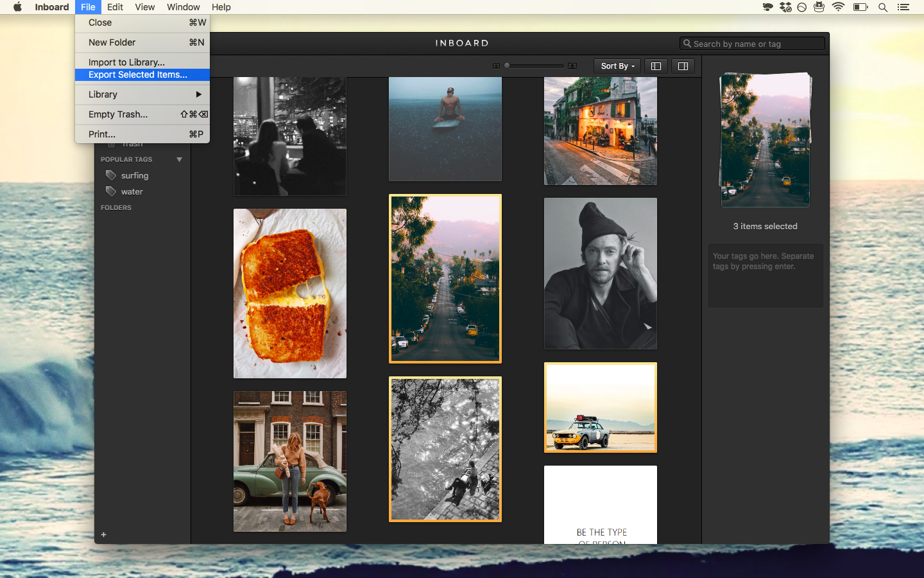Open the Trash section in the sidebar

[x=133, y=143]
